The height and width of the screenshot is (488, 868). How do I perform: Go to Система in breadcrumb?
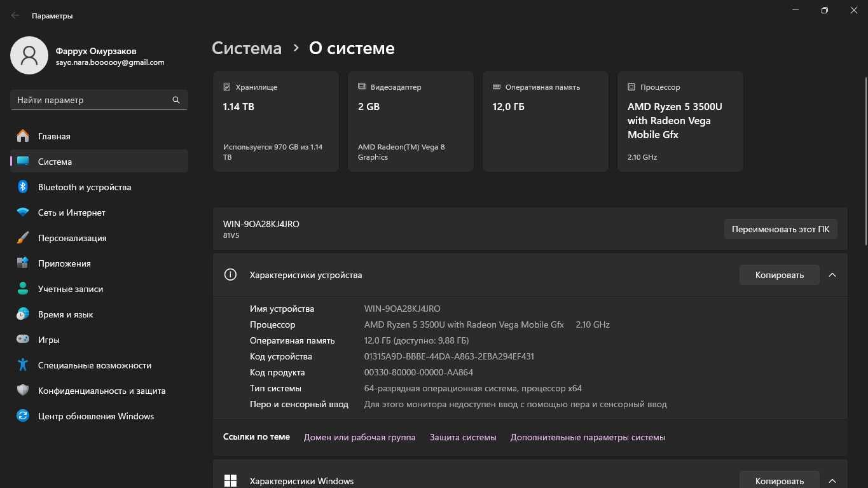(247, 48)
